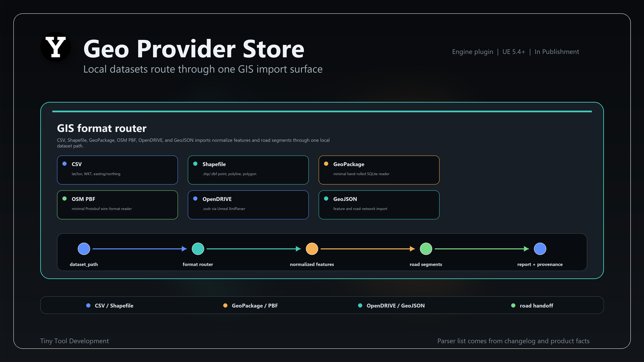Click the UE 5.4+ label
The image size is (644, 362).
click(514, 52)
